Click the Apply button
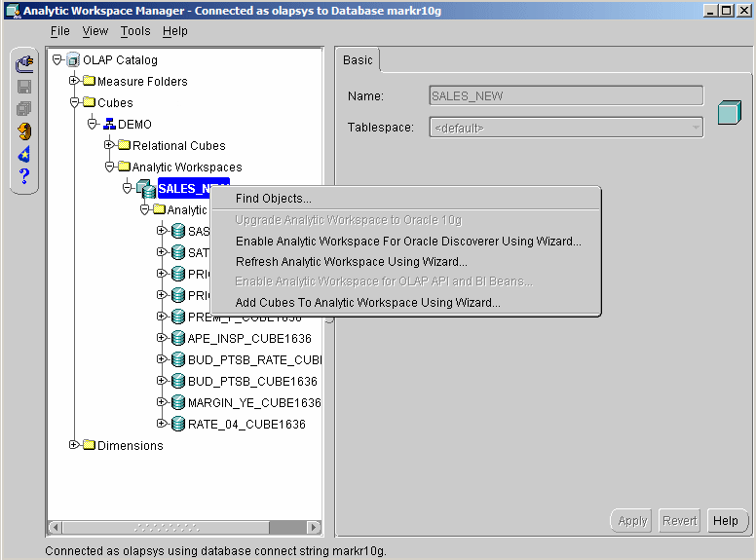The height and width of the screenshot is (560, 756). [631, 520]
